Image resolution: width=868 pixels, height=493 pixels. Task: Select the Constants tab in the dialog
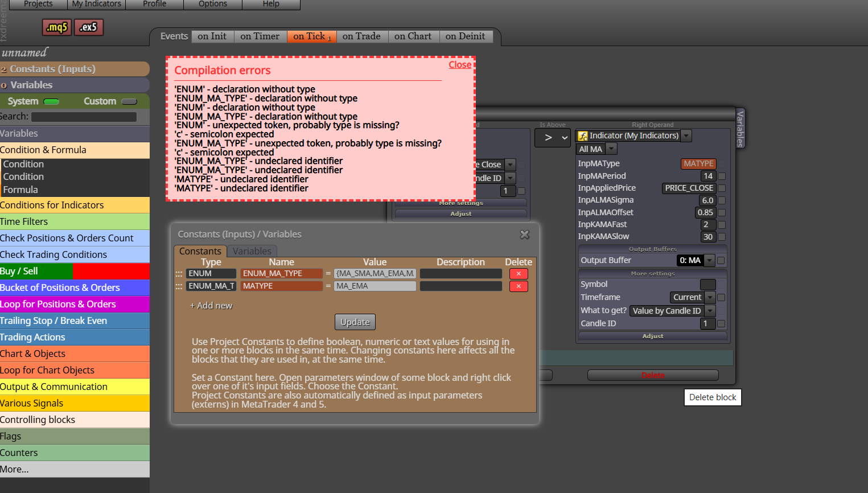pos(200,252)
